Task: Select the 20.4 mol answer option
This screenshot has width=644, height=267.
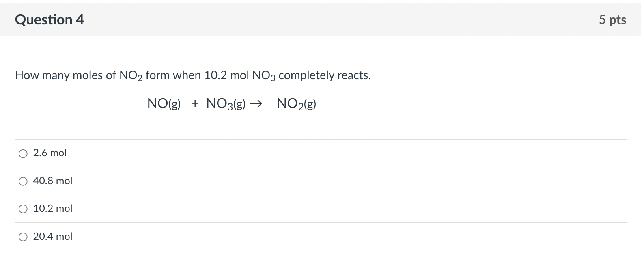Action: click(x=23, y=236)
